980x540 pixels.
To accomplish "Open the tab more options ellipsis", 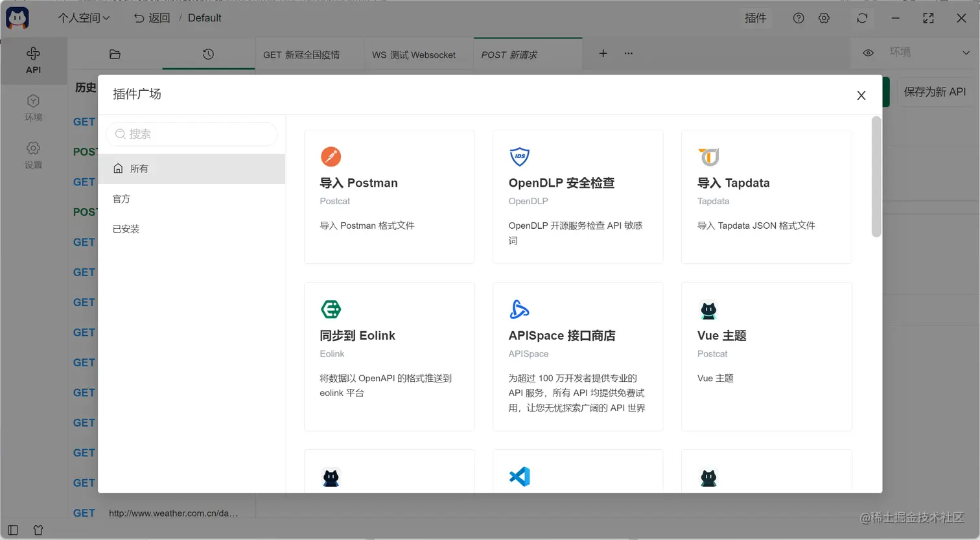I will tap(628, 53).
